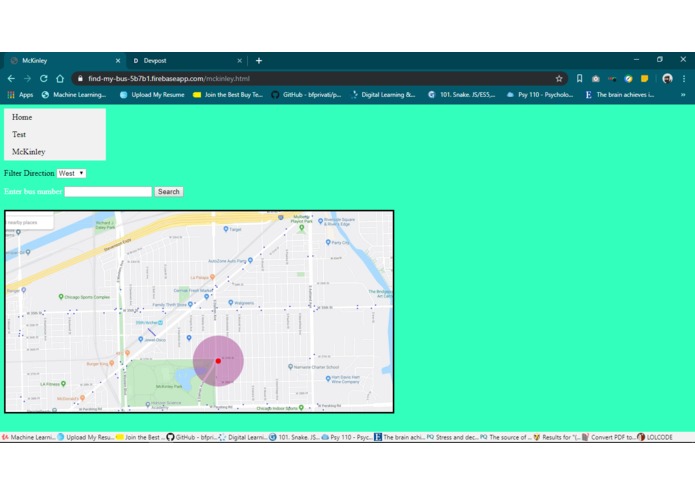Close the McKinley tab
The image size is (695, 494).
(118, 61)
